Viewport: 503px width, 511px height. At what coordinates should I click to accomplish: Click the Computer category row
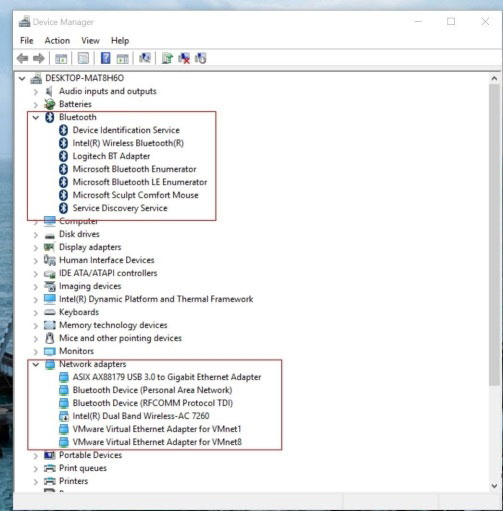point(78,221)
